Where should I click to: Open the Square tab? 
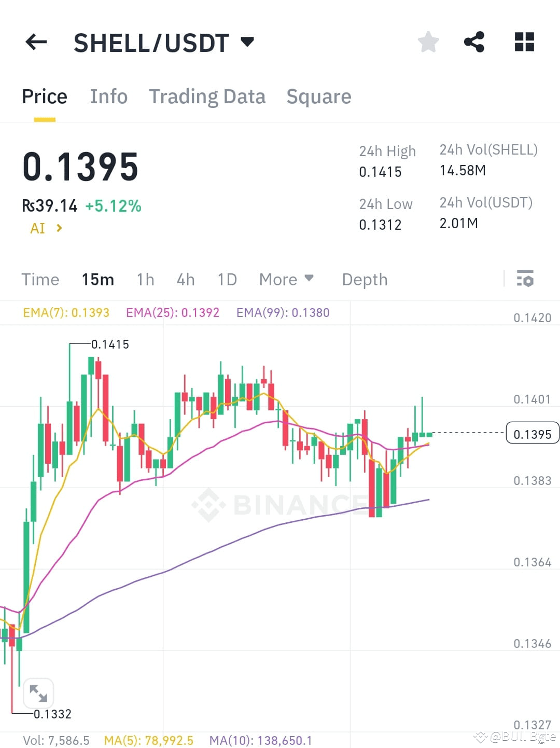tap(318, 96)
